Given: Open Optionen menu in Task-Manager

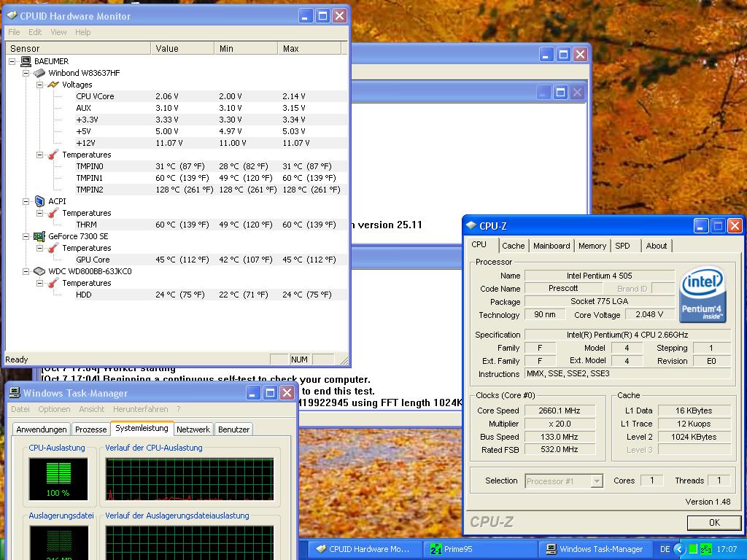Looking at the screenshot, I should click(x=54, y=409).
